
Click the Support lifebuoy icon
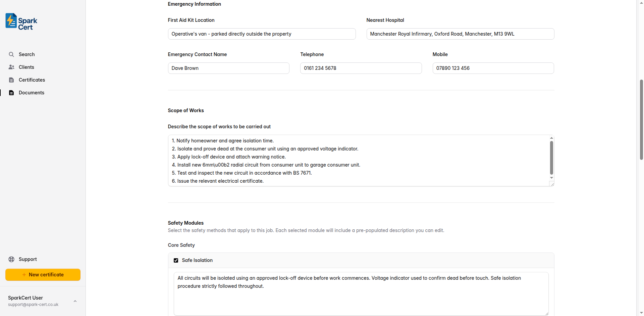tap(11, 259)
